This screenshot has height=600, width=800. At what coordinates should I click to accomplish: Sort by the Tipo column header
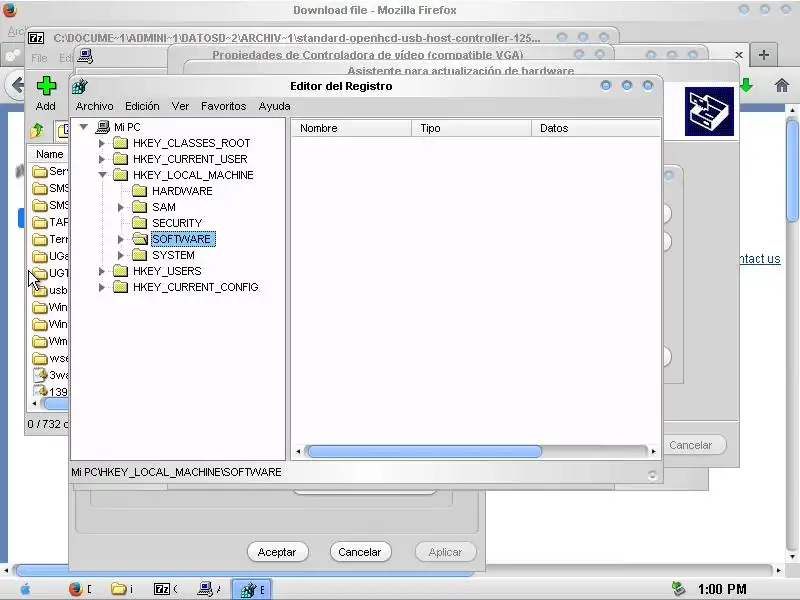pyautogui.click(x=471, y=128)
